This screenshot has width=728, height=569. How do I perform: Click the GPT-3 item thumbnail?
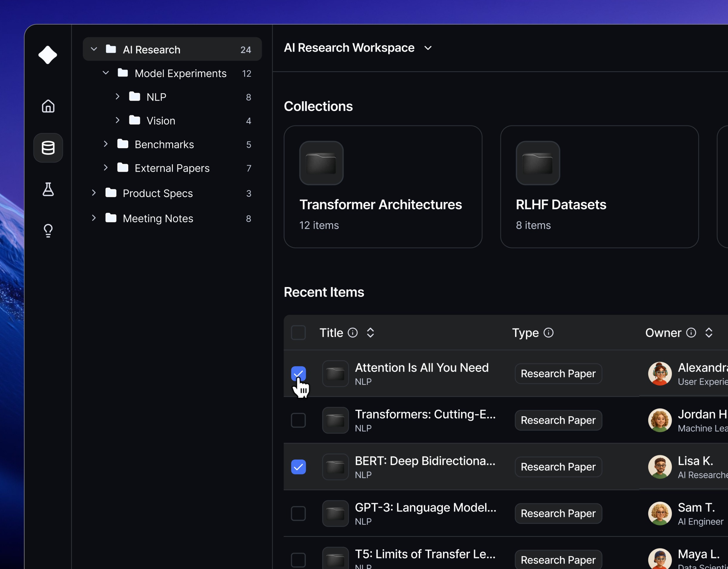click(x=335, y=513)
